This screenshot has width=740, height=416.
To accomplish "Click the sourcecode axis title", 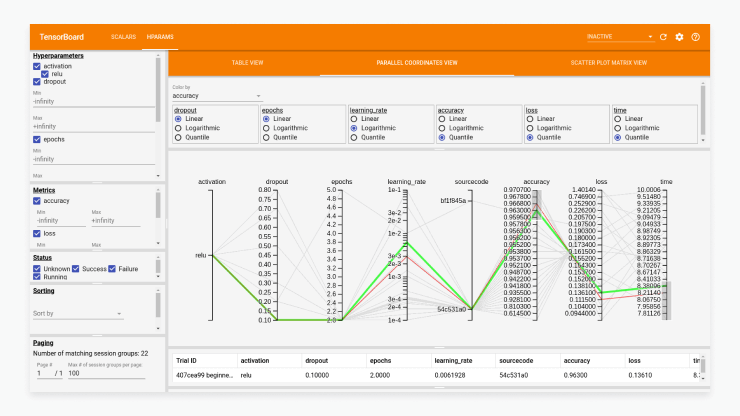I will point(471,182).
